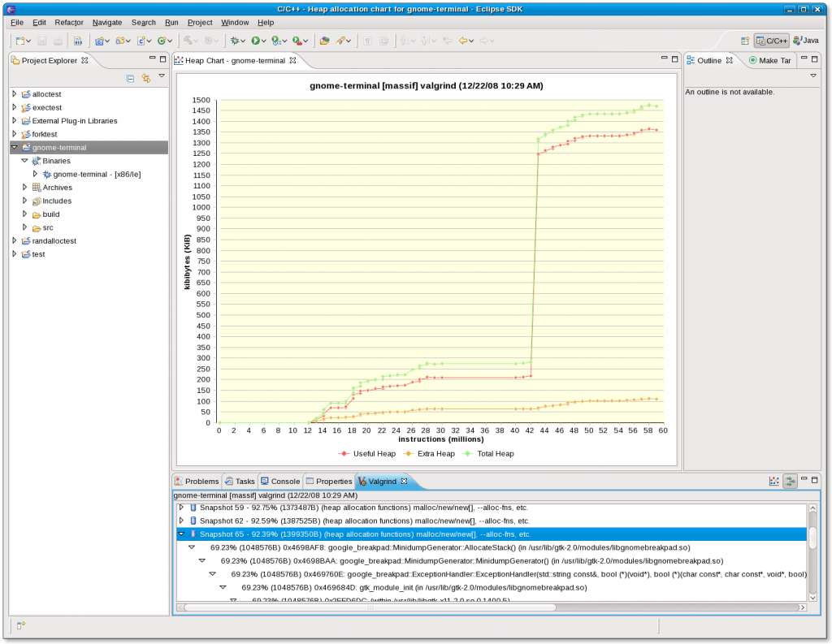Click the Valgrind view vertical scrollbar thumb
The height and width of the screenshot is (644, 832).
coord(812,538)
